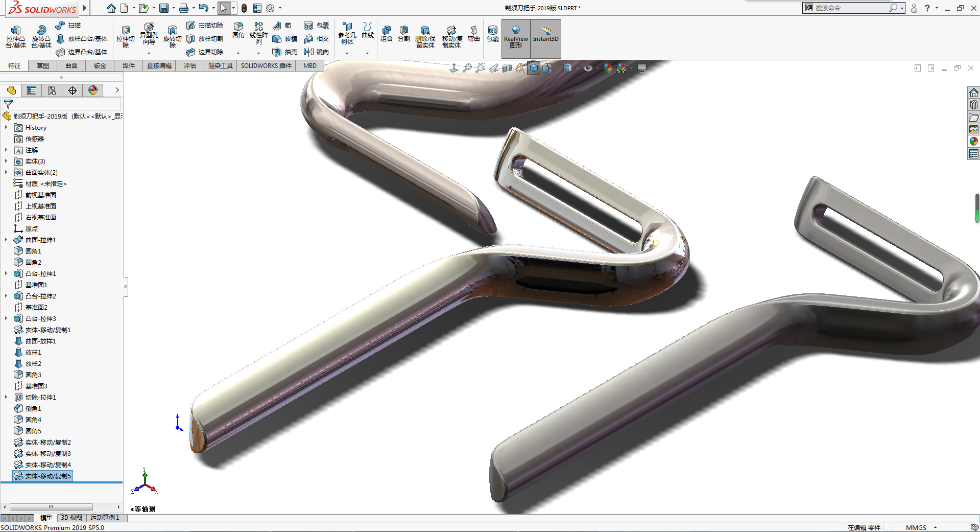Select the 拉伸凸台/基体 extrude boss tool
The height and width of the screenshot is (532, 980).
coord(15,36)
